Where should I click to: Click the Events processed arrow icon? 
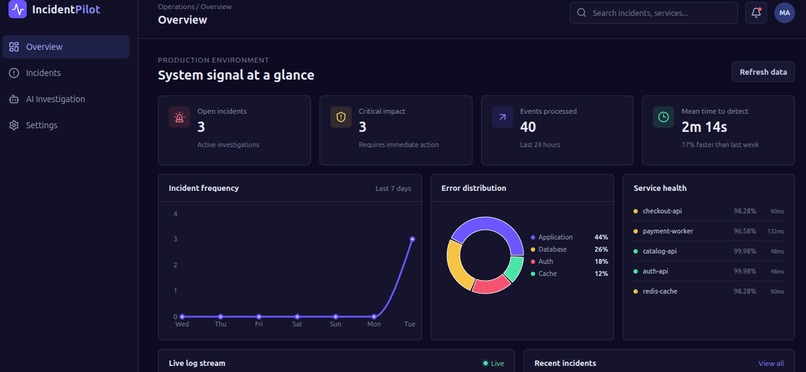tap(502, 117)
